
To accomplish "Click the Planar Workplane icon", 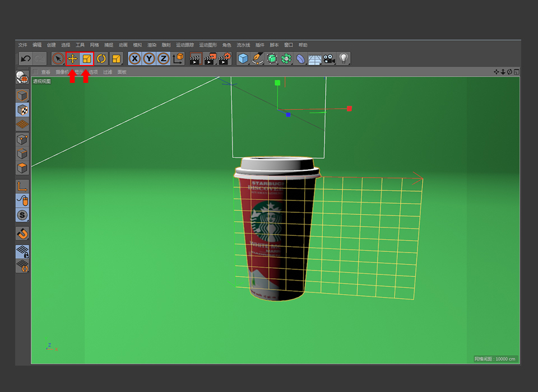I will tap(22, 266).
